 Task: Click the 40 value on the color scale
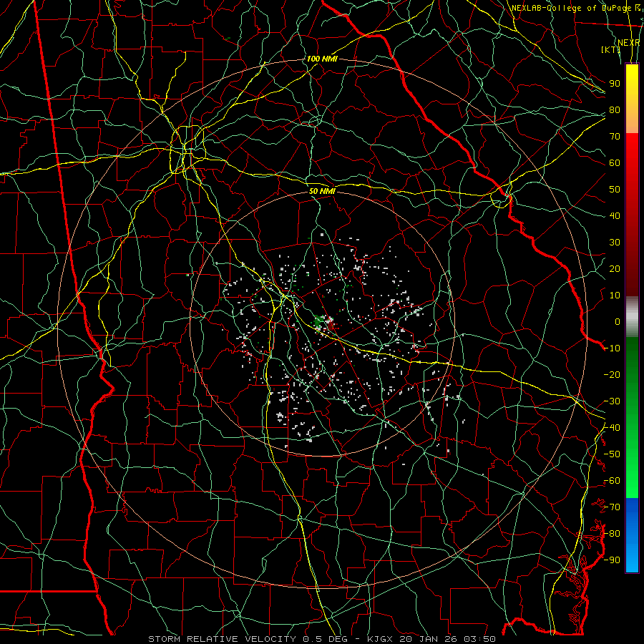coord(615,215)
